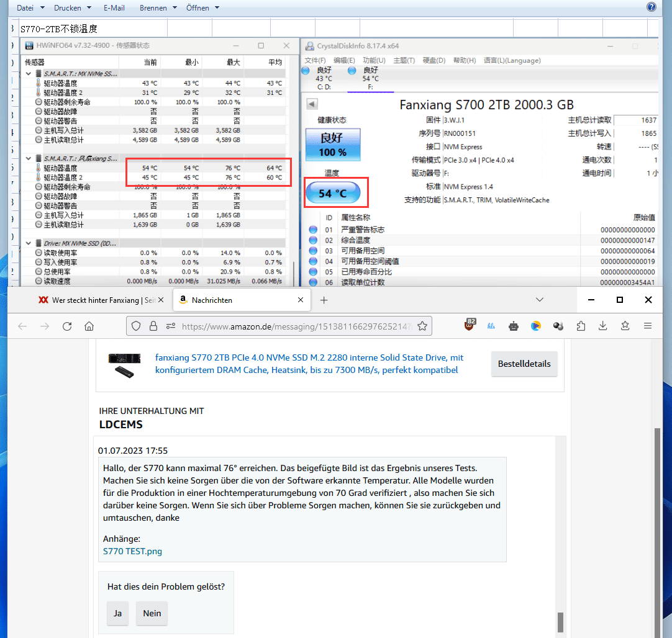This screenshot has width=672, height=638.
Task: Click the E-Mail menu item
Action: (114, 7)
